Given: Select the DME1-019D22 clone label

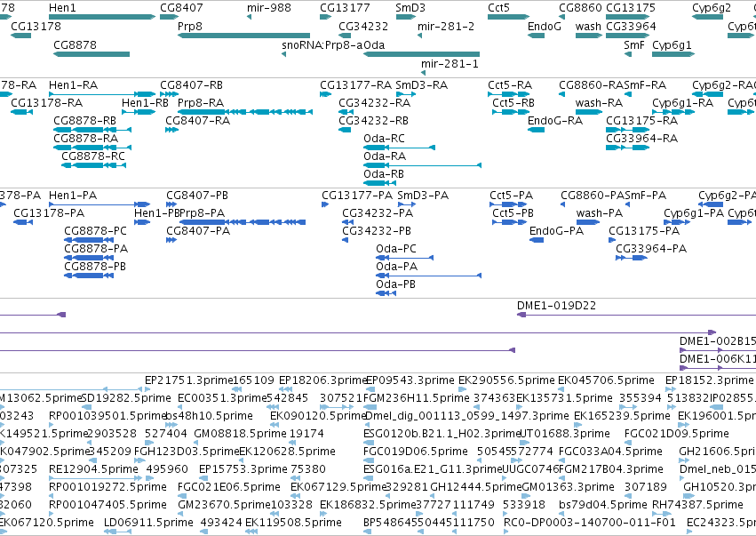Looking at the screenshot, I should (556, 306).
